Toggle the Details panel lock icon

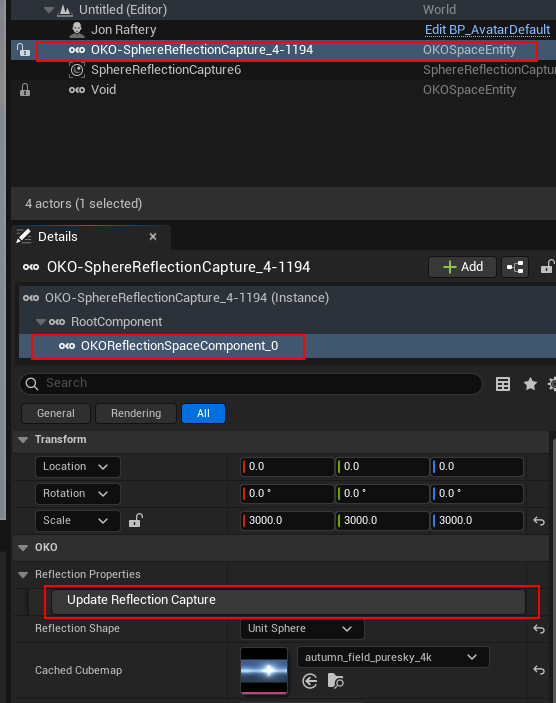coord(547,267)
